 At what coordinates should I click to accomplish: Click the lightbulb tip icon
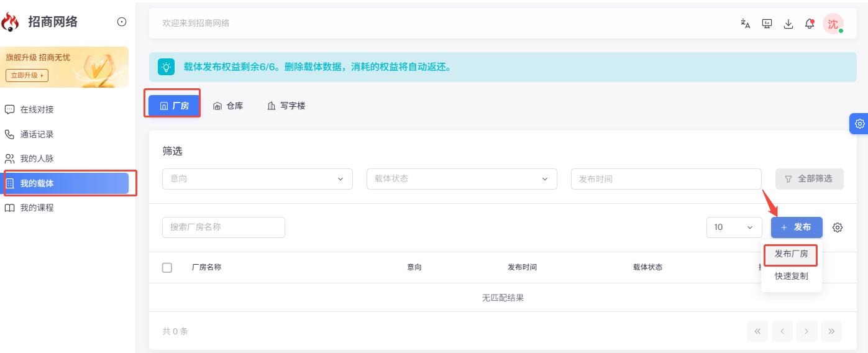tap(167, 67)
